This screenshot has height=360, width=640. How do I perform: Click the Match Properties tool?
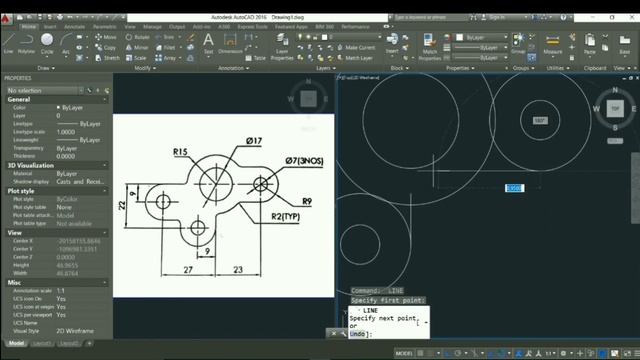(x=430, y=47)
